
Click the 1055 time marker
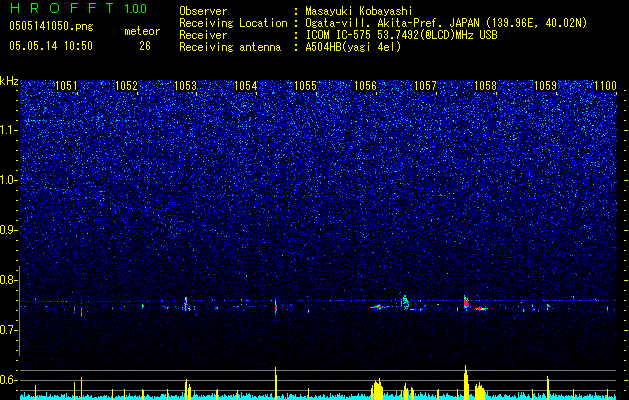[x=306, y=86]
